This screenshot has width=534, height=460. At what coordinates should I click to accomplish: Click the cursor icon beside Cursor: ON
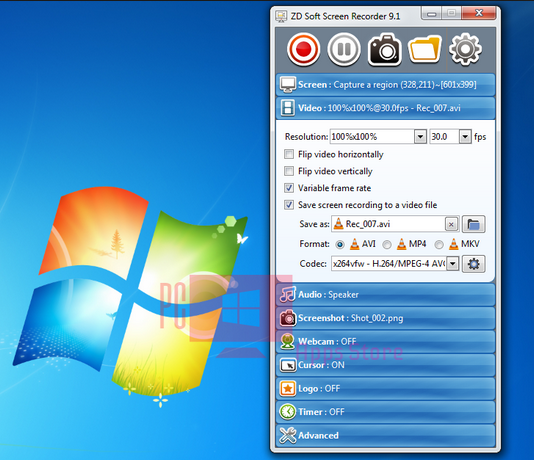point(288,365)
